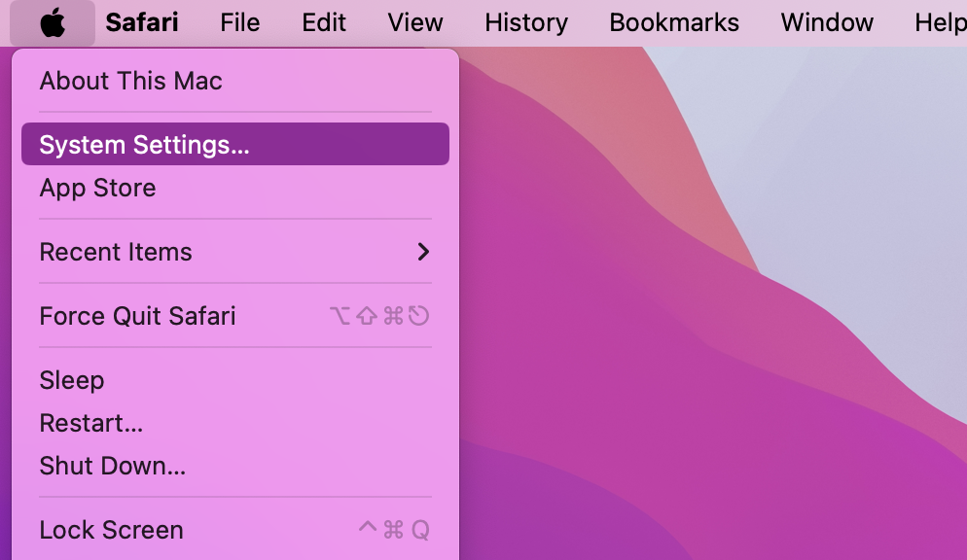Expand the Recent Items submenu
The height and width of the screenshot is (560, 967).
click(235, 252)
